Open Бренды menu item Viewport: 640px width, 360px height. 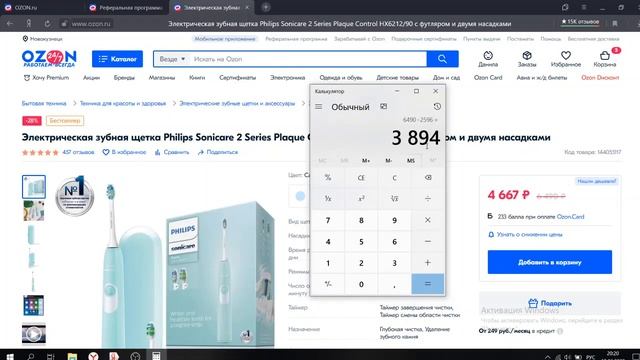124,78
